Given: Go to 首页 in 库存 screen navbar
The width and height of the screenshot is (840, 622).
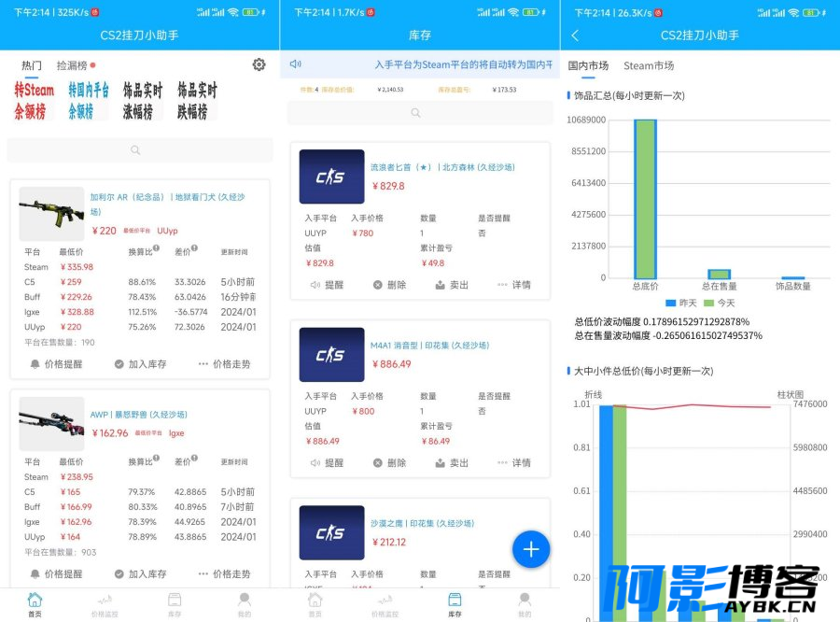Looking at the screenshot, I should coord(315,605).
